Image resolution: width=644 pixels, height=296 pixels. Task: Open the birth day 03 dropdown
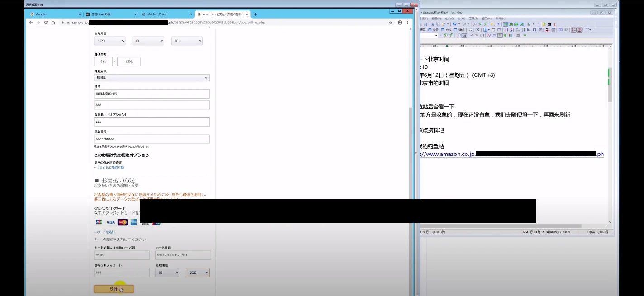click(186, 41)
